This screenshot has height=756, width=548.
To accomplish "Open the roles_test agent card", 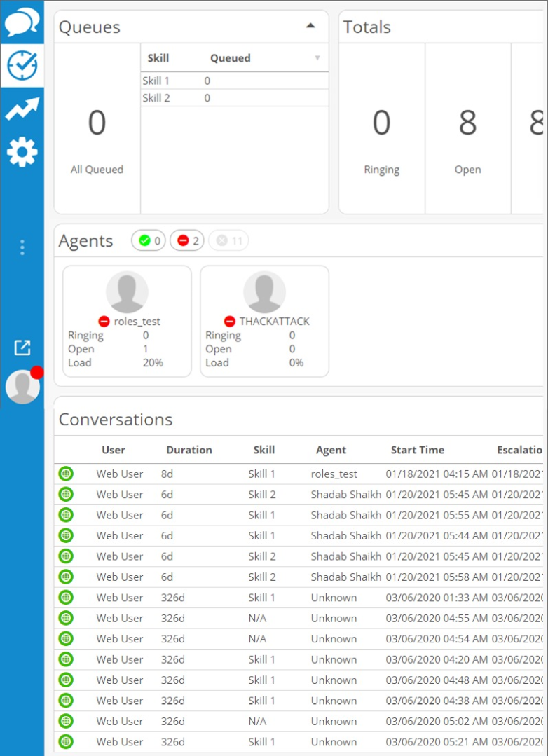I will point(127,321).
